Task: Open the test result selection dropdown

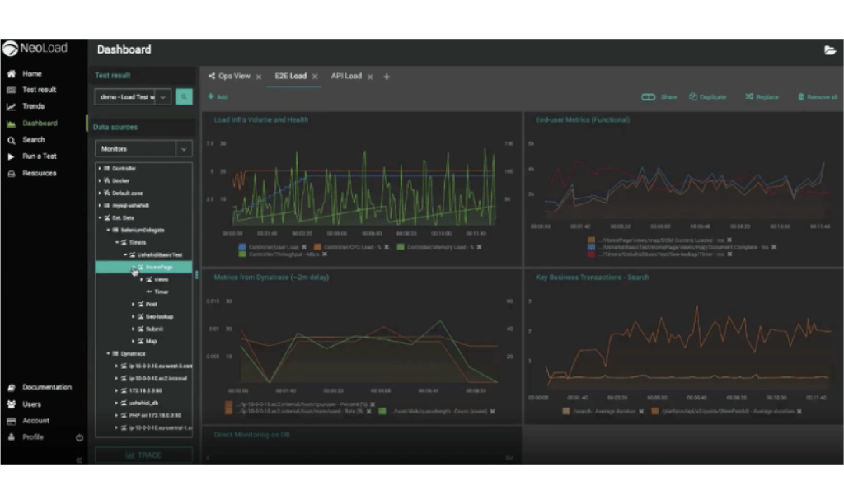Action: coord(163,97)
